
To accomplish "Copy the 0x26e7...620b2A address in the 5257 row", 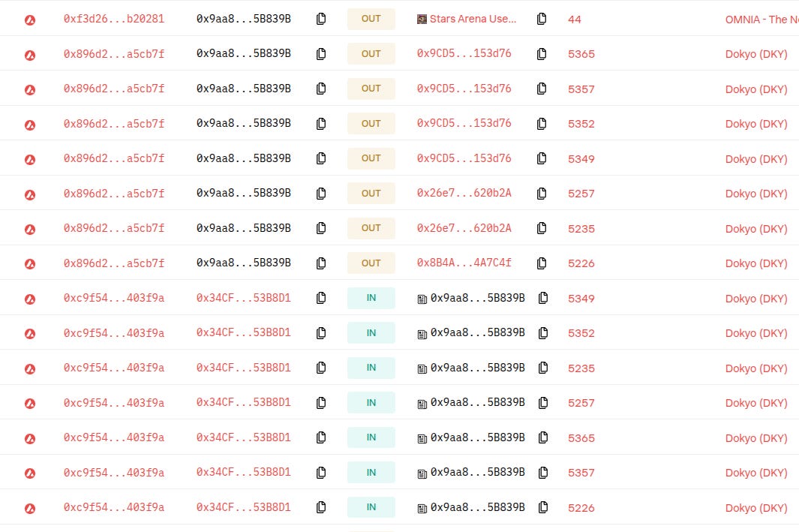I will pyautogui.click(x=542, y=193).
